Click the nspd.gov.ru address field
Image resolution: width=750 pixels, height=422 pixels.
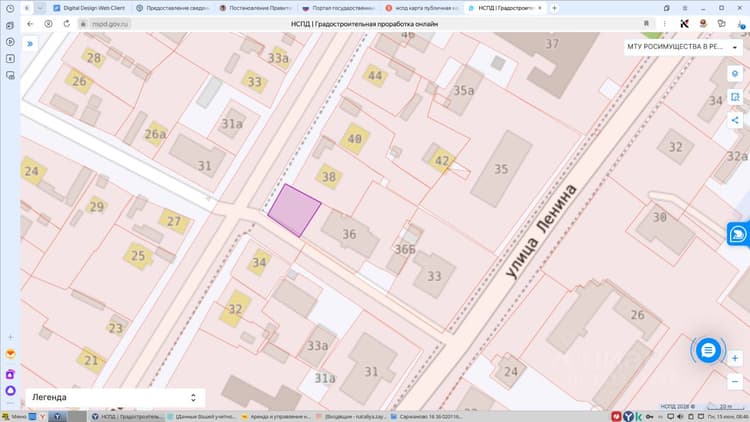pyautogui.click(x=110, y=23)
